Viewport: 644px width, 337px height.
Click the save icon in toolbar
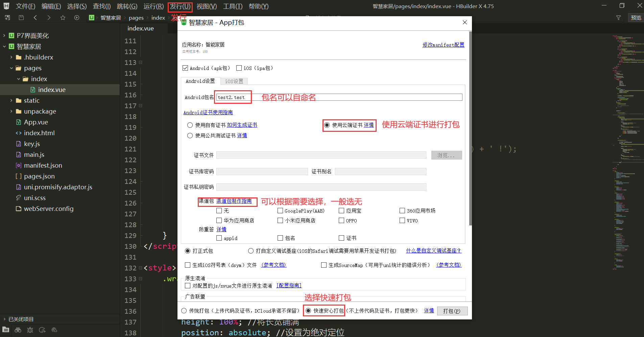point(21,18)
